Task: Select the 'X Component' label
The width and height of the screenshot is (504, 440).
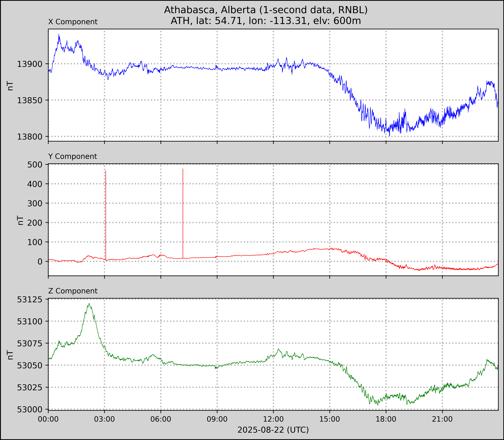Action: pos(73,22)
